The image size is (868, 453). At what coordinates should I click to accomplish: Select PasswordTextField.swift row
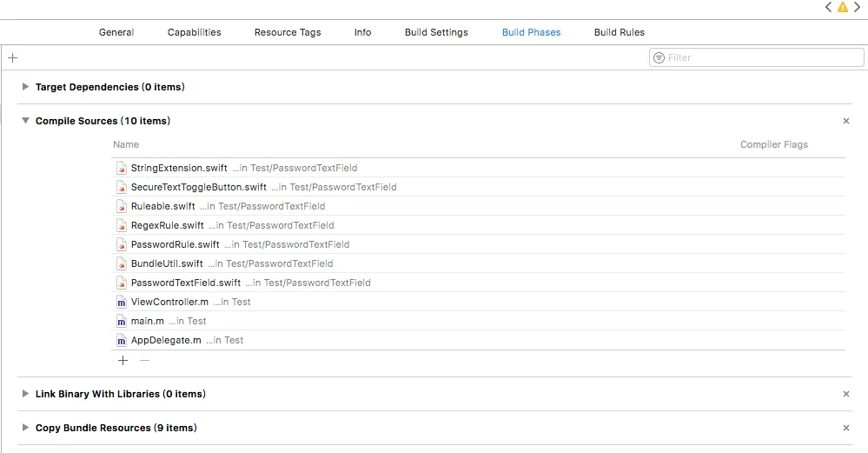[478, 283]
